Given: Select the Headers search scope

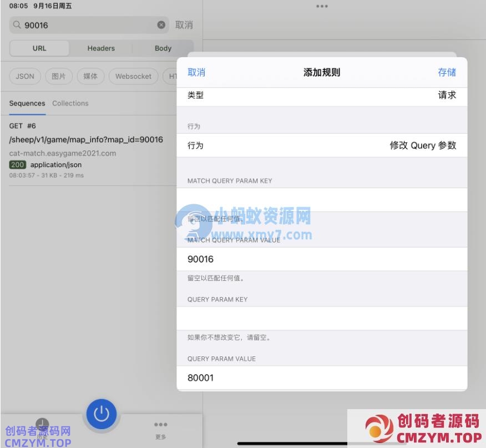Looking at the screenshot, I should 101,48.
